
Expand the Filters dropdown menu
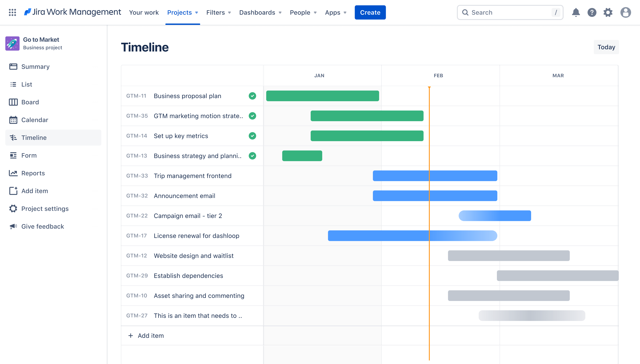pos(218,12)
